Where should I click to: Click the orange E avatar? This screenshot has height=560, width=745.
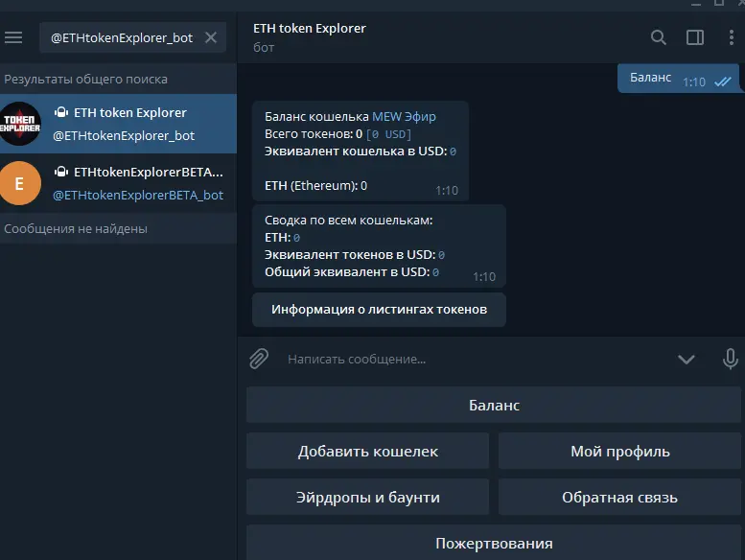click(19, 183)
